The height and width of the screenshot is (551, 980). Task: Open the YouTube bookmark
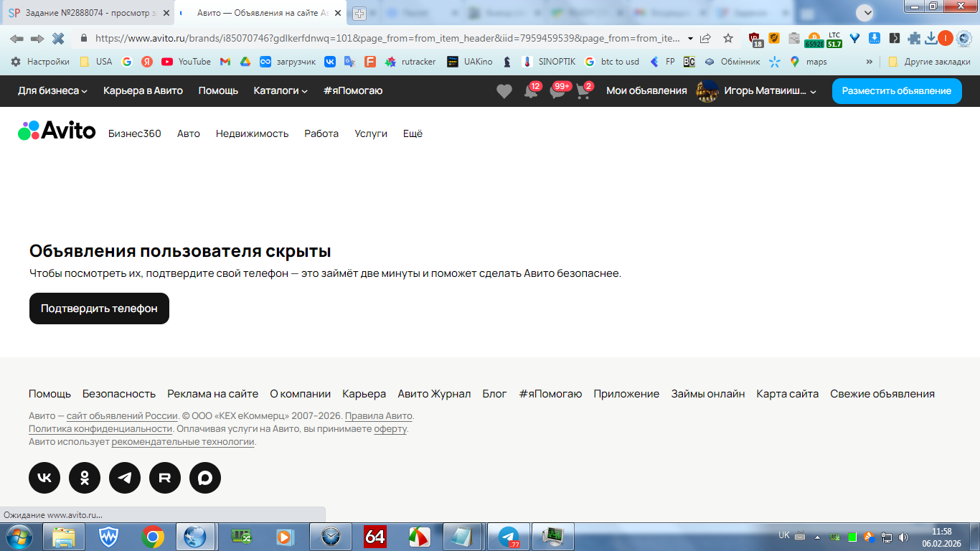[x=187, y=62]
